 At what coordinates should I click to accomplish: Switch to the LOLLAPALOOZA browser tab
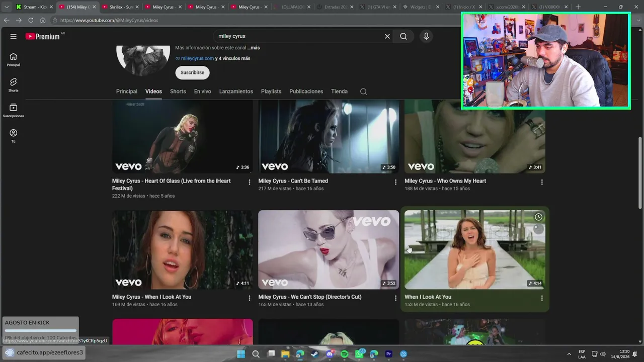[x=292, y=7]
